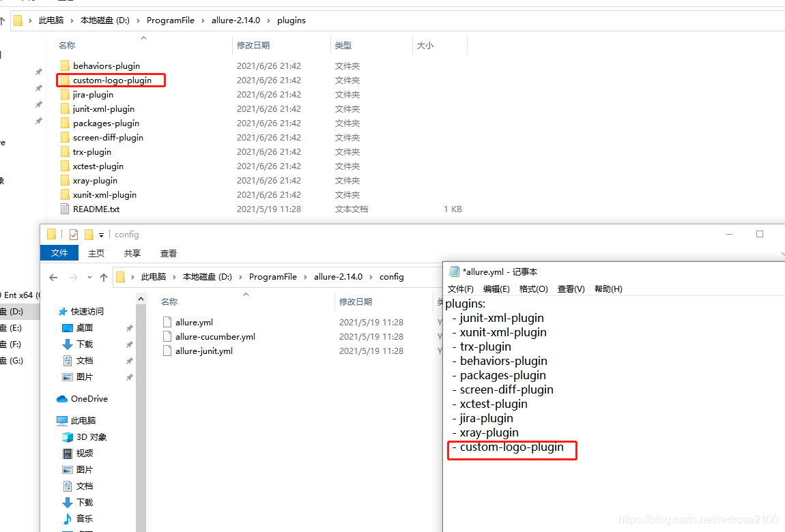The image size is (785, 532).
Task: Sort plugins list by 大小 column
Action: (425, 46)
